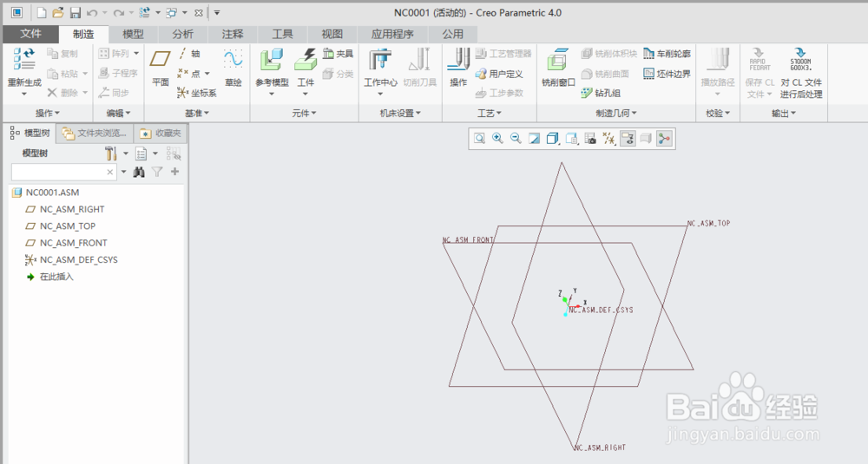The width and height of the screenshot is (868, 464).
Task: Click the 工件 workpiece icon
Action: pos(306,60)
